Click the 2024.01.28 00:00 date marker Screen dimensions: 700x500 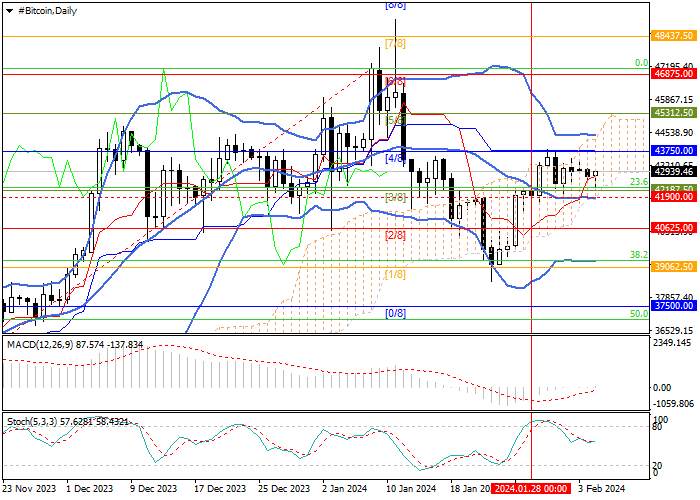(x=531, y=488)
